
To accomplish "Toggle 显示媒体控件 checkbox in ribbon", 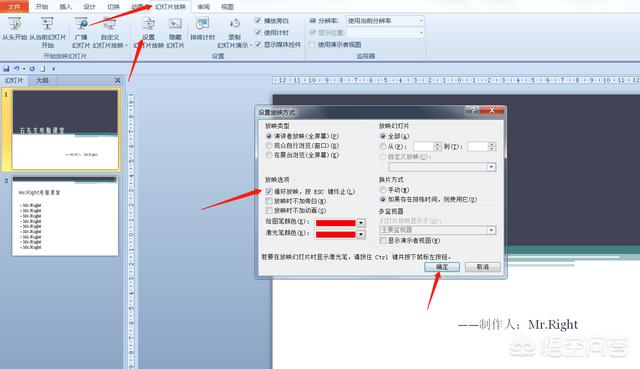I will (x=258, y=44).
